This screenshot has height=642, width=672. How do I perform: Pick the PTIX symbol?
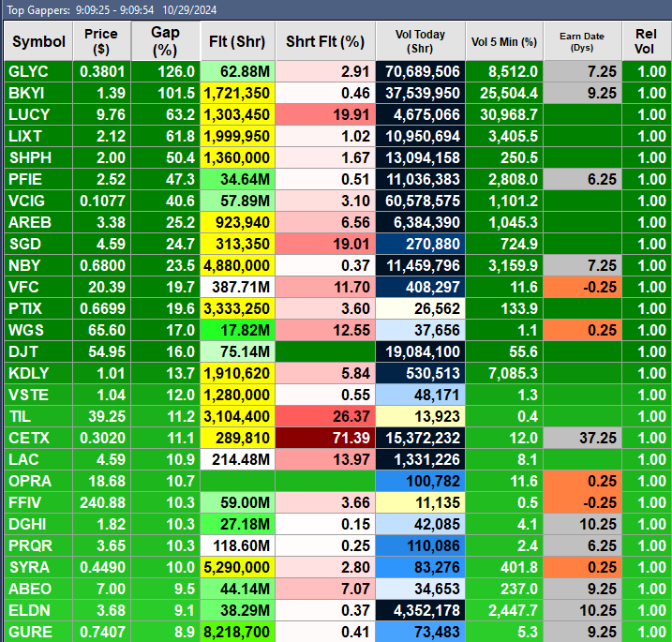tap(38, 308)
